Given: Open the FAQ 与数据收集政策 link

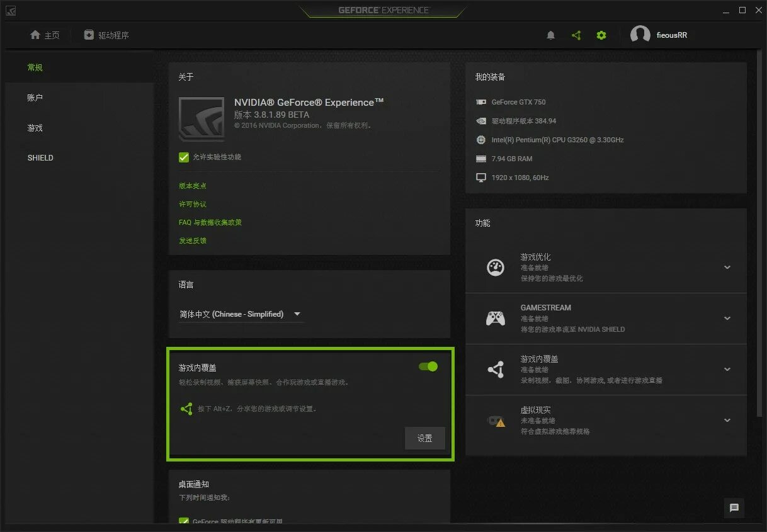Looking at the screenshot, I should pyautogui.click(x=210, y=222).
